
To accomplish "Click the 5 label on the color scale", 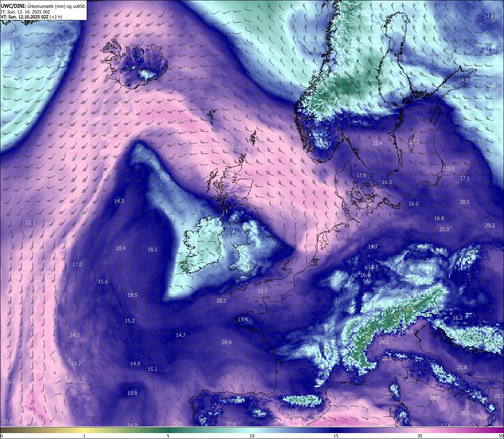I will [x=168, y=436].
